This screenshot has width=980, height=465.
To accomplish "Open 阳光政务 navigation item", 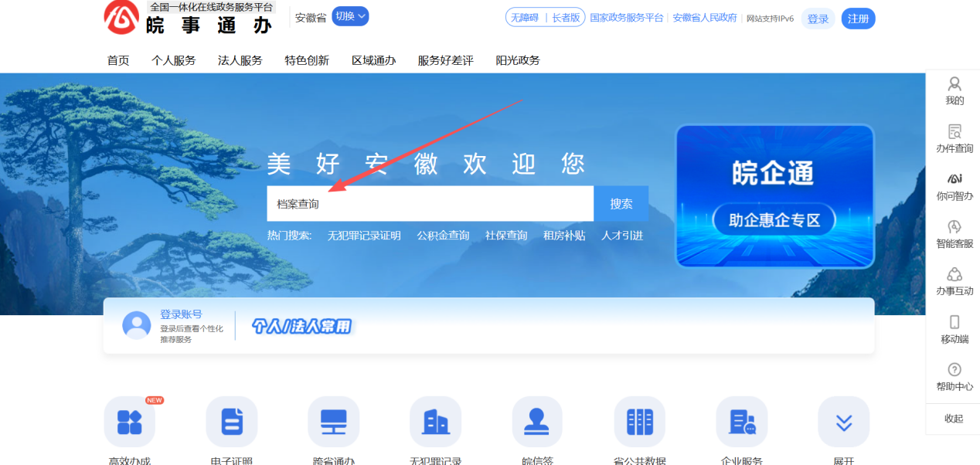I will (518, 60).
